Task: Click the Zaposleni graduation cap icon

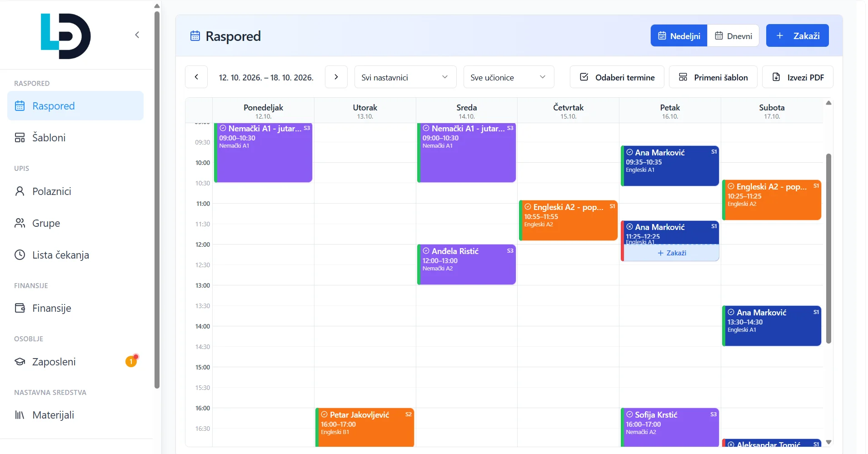Action: [20, 362]
